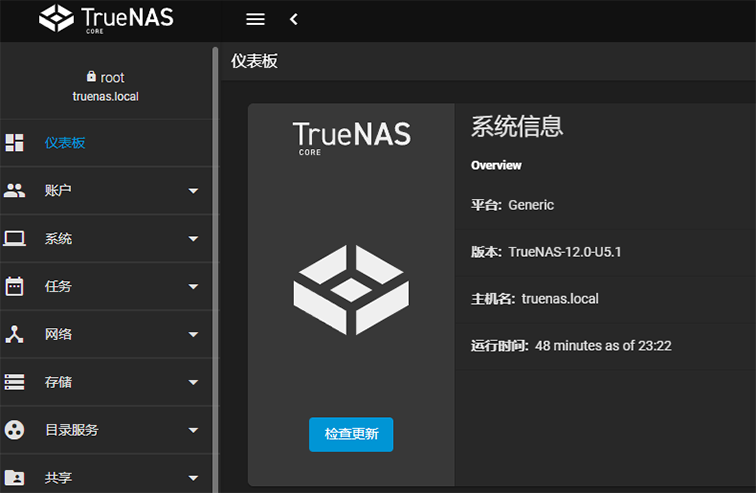Click the sidebar vertical scrollbar

215,270
